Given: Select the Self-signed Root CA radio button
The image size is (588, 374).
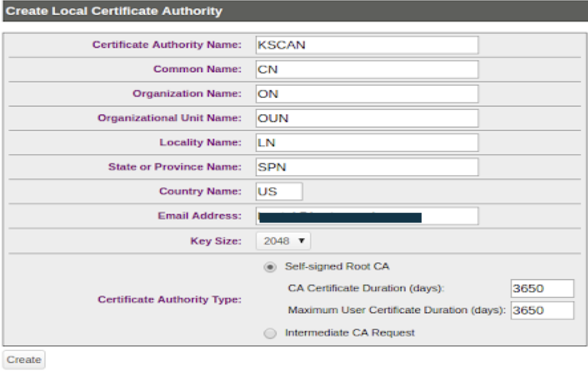Looking at the screenshot, I should pos(270,267).
